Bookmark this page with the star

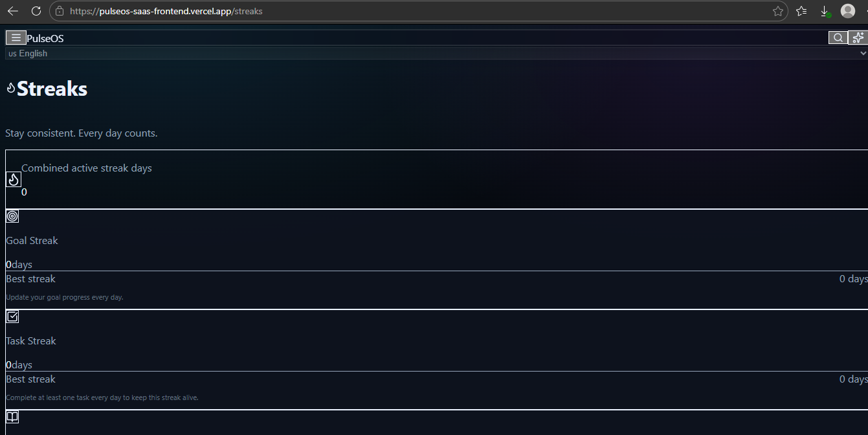(x=778, y=11)
